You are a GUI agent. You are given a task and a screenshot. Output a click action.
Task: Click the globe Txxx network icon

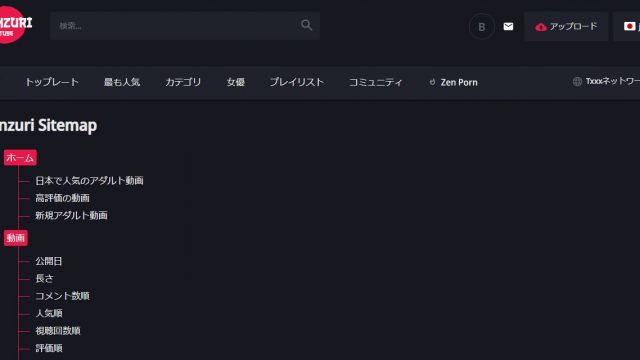point(577,82)
